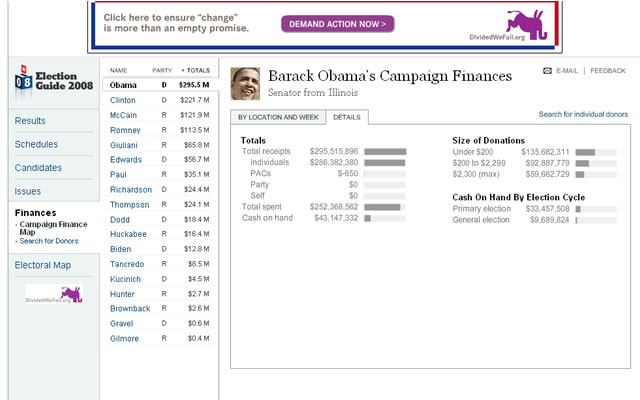This screenshot has width=640, height=400.
Task: Click the Cash on hand bar
Action: 385,218
